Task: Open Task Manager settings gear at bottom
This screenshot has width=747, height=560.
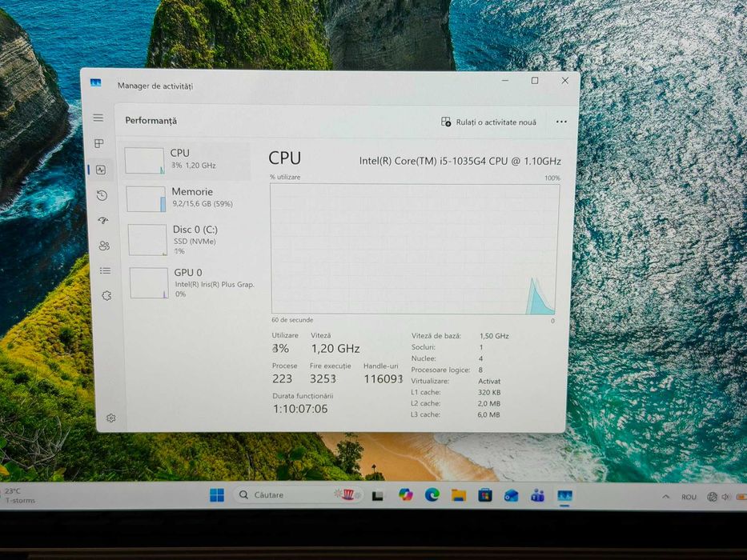Action: click(x=111, y=418)
